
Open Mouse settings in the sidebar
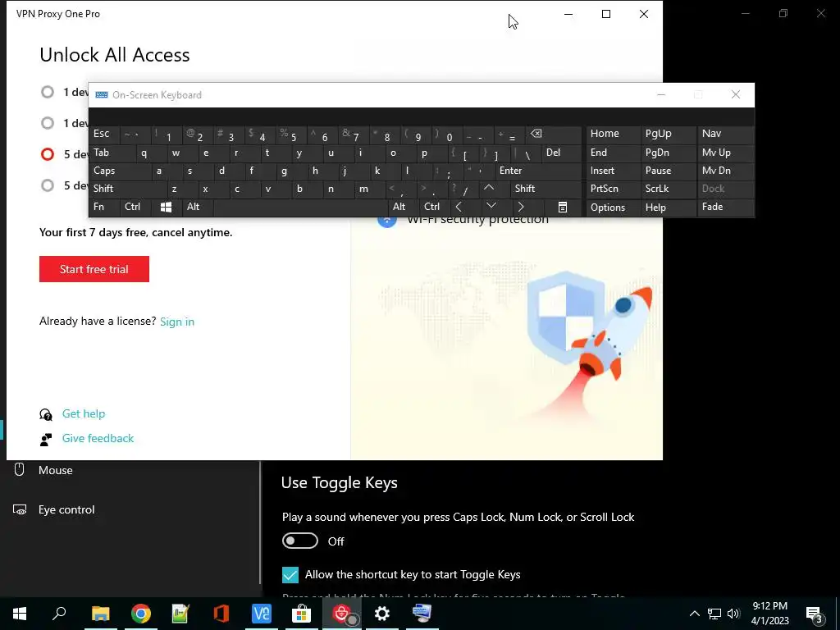click(x=55, y=470)
